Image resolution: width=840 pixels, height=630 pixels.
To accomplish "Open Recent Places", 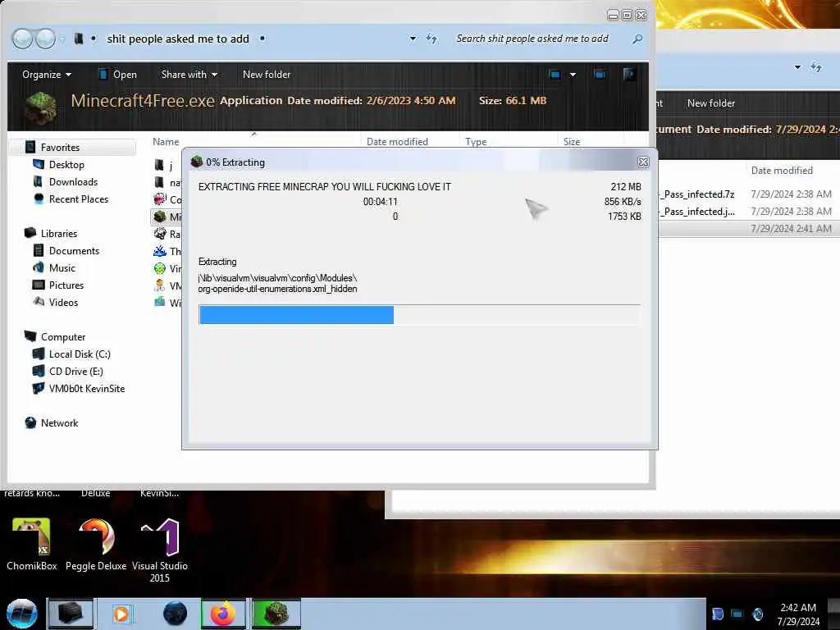I will (x=79, y=199).
